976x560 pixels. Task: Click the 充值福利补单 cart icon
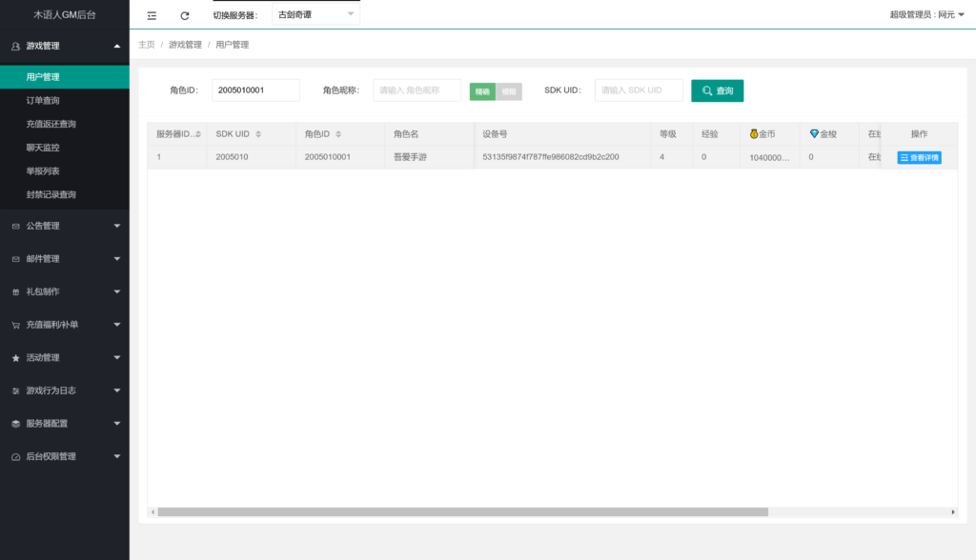tap(15, 325)
